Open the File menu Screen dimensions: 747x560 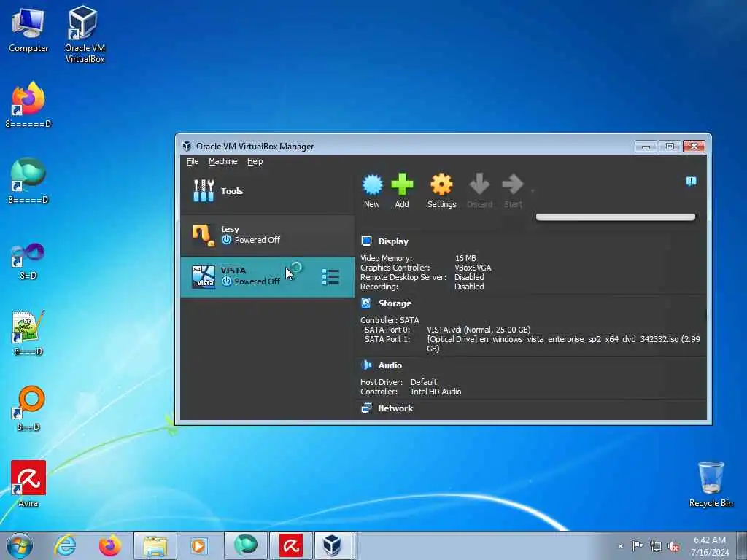click(x=193, y=161)
